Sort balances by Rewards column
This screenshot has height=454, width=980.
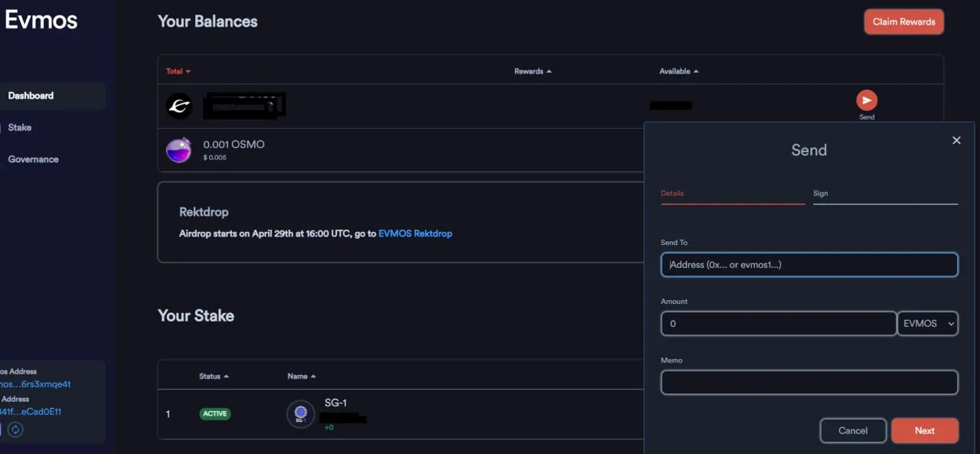point(533,71)
